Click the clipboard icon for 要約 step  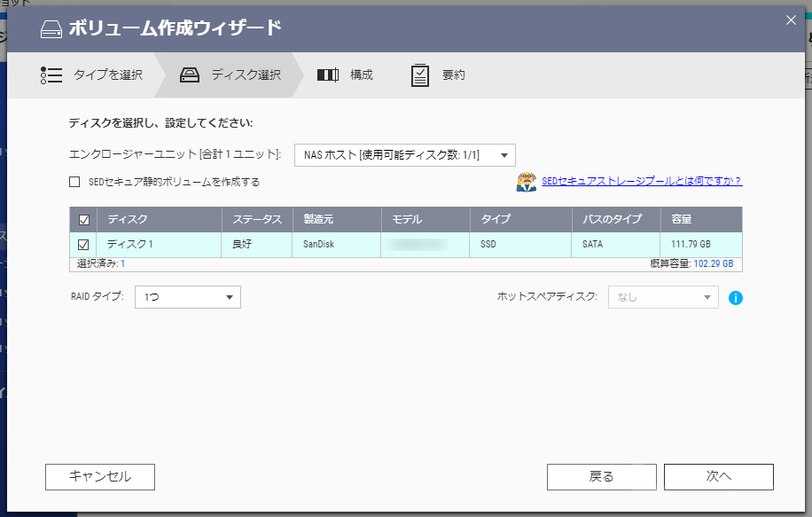coord(420,75)
